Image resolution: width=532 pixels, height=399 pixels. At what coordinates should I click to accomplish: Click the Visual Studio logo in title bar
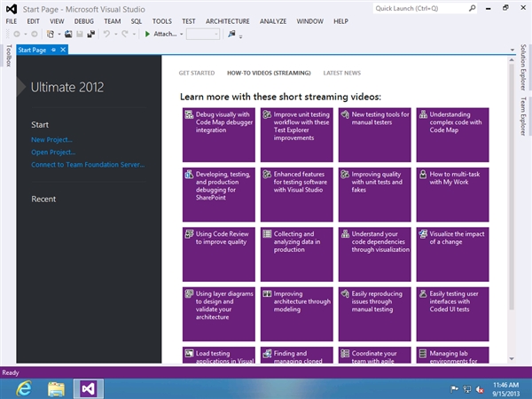[x=12, y=9]
